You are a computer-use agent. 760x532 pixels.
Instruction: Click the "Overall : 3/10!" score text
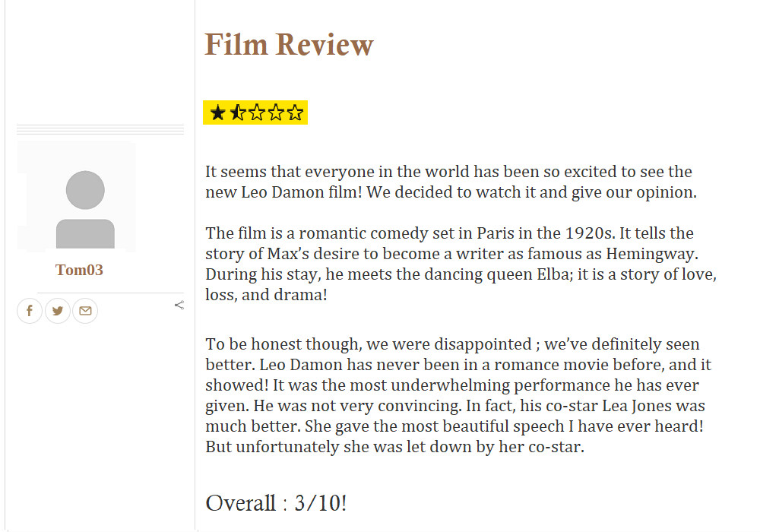tap(276, 503)
